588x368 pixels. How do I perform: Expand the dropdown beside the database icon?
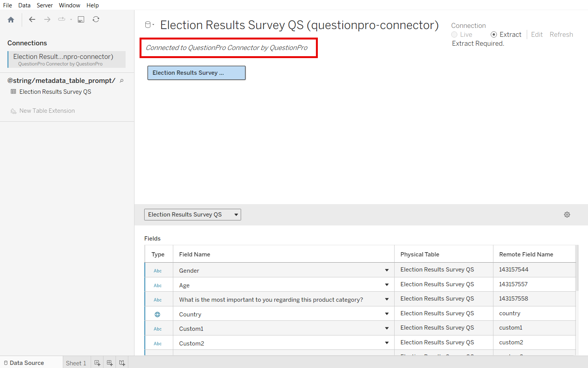[x=153, y=24]
